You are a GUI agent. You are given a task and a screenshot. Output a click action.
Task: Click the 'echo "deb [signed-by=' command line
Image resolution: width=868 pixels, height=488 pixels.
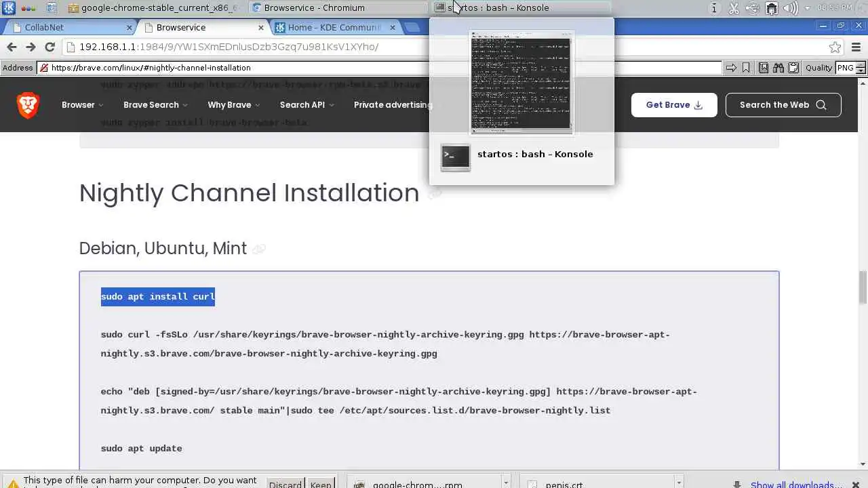(399, 401)
